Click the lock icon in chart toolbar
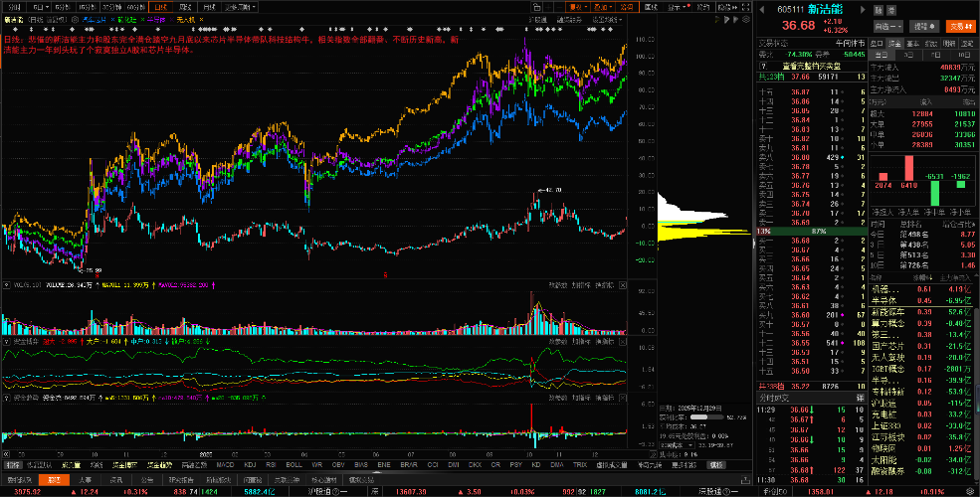This screenshot has width=980, height=497. [536, 8]
